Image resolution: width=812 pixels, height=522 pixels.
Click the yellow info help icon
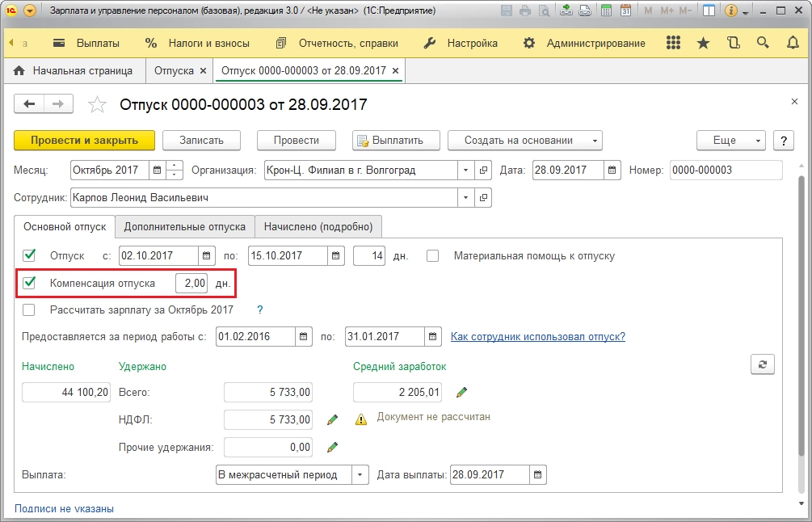pyautogui.click(x=730, y=11)
